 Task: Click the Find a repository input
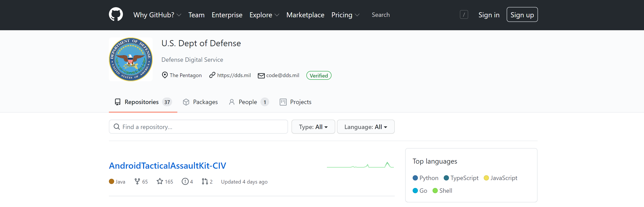(x=198, y=127)
